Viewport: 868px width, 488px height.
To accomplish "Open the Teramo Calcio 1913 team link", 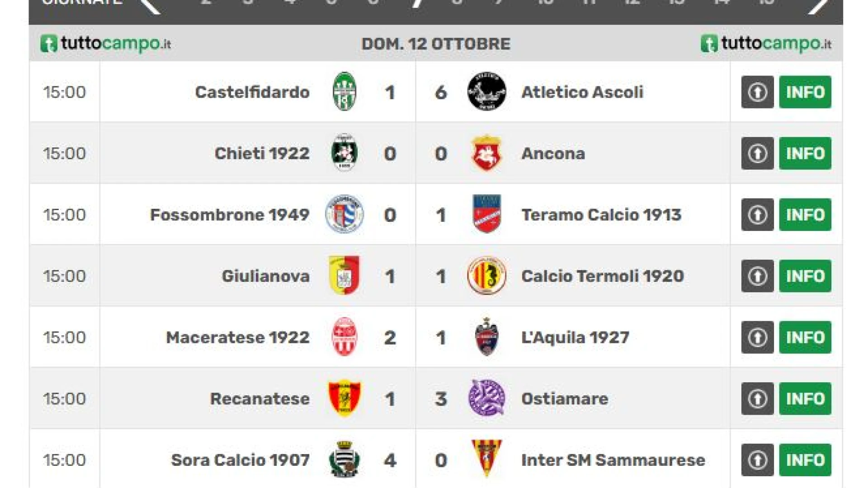I will [601, 215].
